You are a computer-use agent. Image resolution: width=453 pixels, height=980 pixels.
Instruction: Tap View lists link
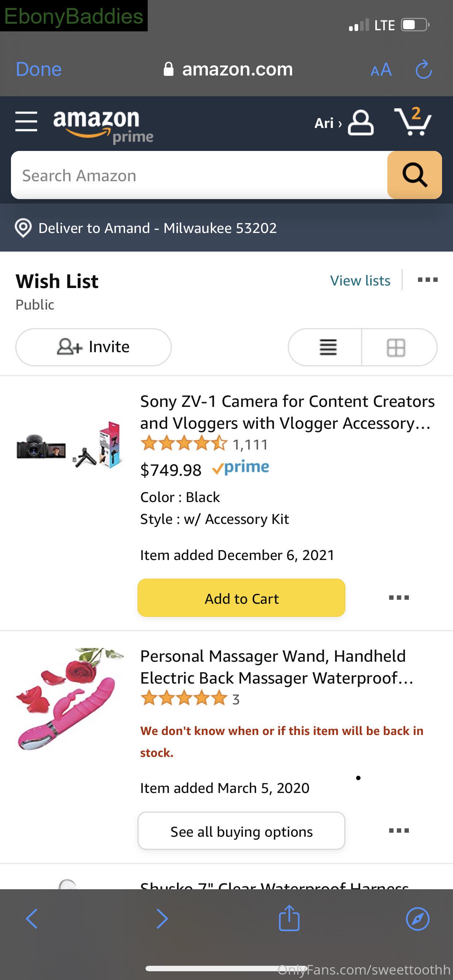pos(360,281)
